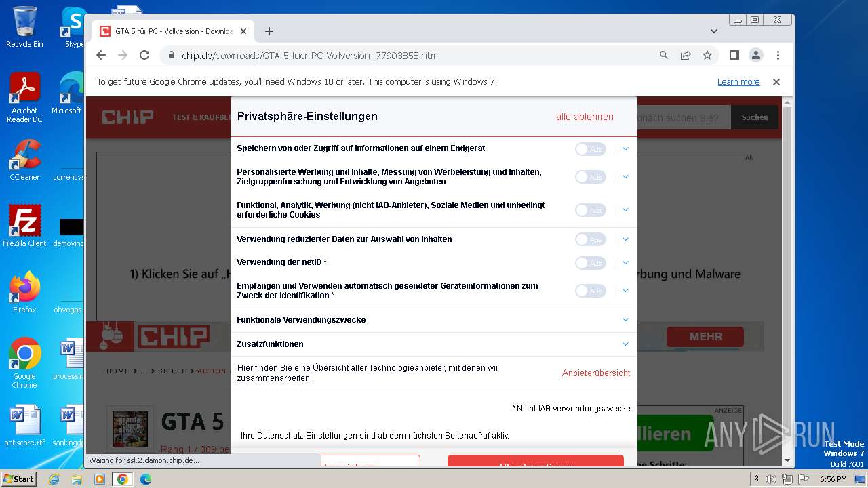868x488 pixels.
Task: Reload the chip.de page
Action: click(144, 56)
